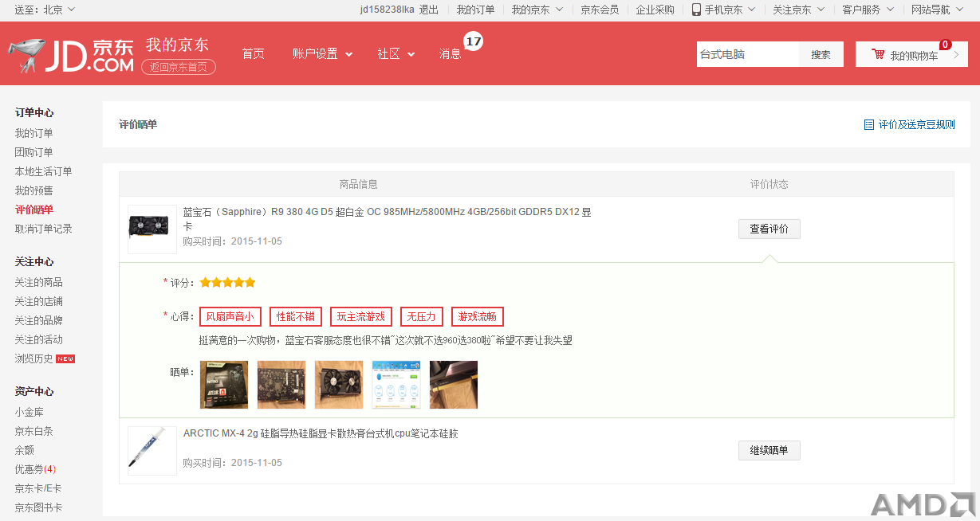Click the username jd158238lka
The height and width of the screenshot is (521, 980).
pos(387,10)
